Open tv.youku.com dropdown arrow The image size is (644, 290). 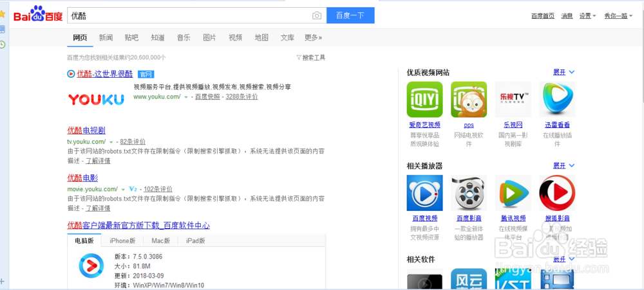[x=111, y=142]
